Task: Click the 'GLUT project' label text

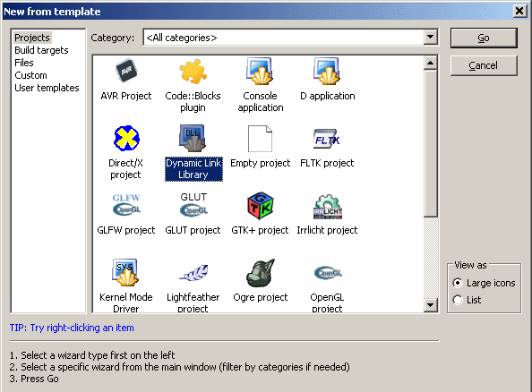Action: coord(193,230)
